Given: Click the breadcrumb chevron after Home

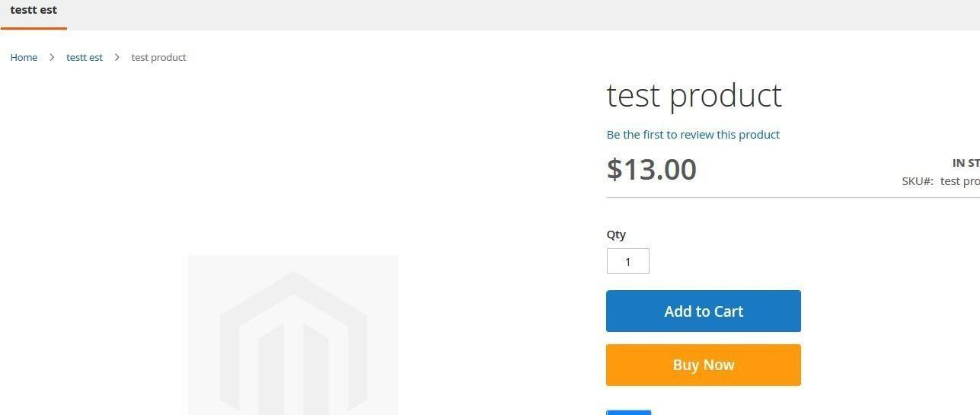Looking at the screenshot, I should point(52,58).
